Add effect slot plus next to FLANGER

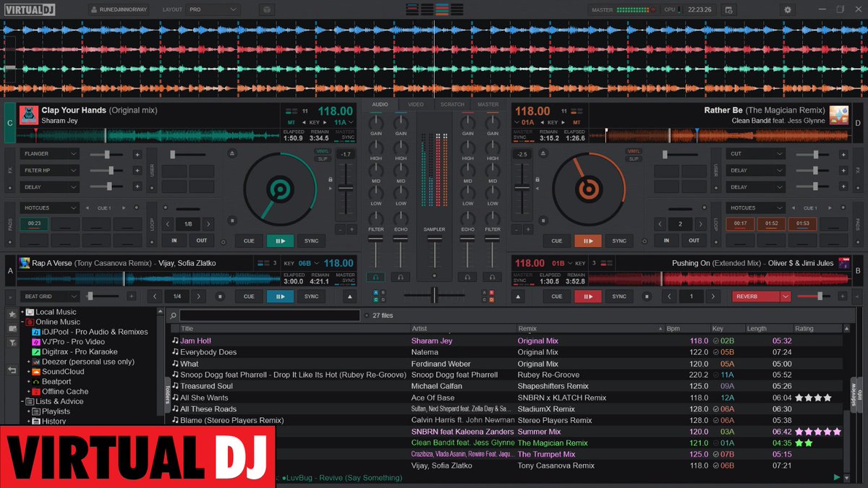pos(137,154)
